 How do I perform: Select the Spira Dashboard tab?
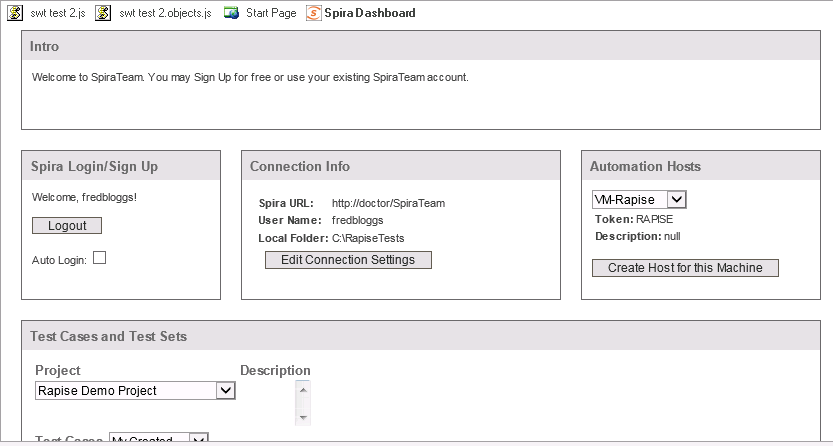[x=369, y=13]
